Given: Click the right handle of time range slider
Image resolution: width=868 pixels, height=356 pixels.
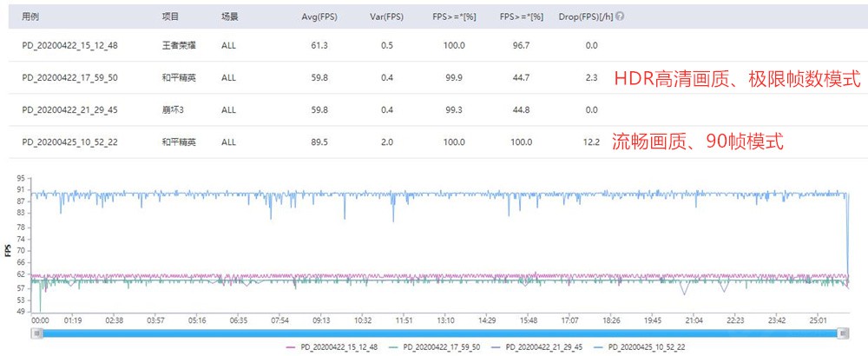Looking at the screenshot, I should pyautogui.click(x=843, y=333).
